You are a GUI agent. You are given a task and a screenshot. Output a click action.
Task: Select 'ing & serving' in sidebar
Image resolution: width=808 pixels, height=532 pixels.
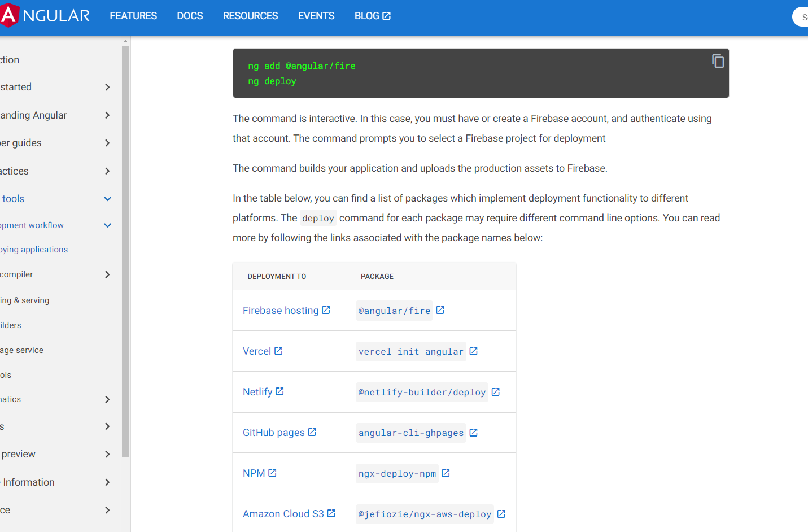pos(25,300)
